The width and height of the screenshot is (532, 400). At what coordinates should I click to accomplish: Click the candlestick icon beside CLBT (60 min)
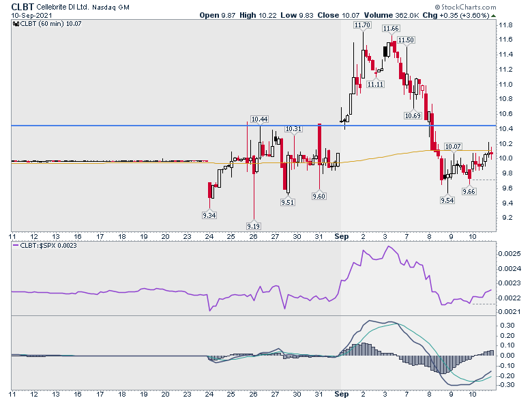[16, 24]
